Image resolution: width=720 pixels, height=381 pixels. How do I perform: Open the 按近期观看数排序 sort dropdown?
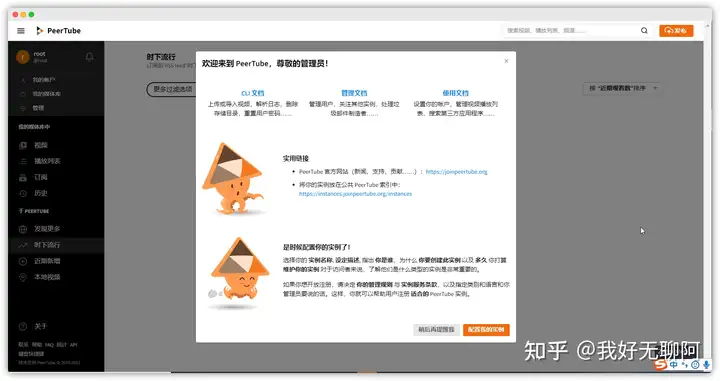(623, 88)
